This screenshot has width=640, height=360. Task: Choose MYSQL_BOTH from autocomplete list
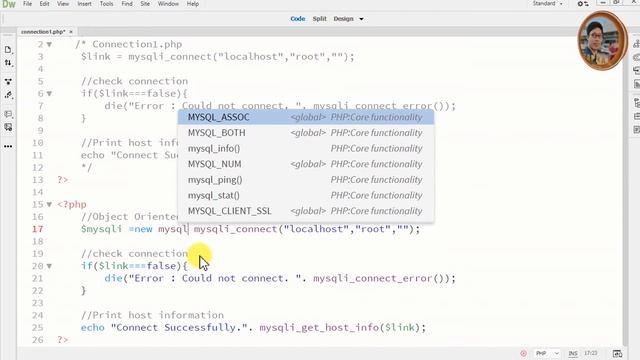pos(306,133)
